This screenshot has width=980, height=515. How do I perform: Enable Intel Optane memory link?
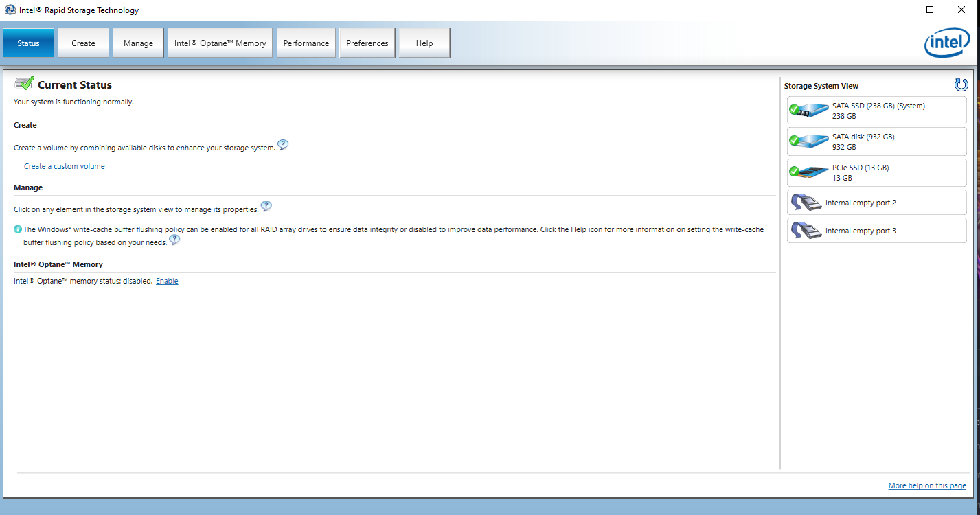[167, 281]
